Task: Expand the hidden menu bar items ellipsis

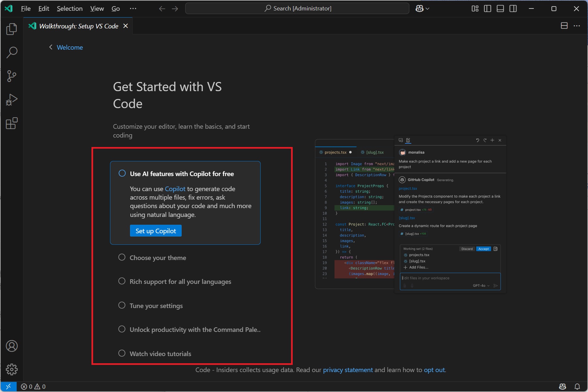Action: (x=133, y=8)
